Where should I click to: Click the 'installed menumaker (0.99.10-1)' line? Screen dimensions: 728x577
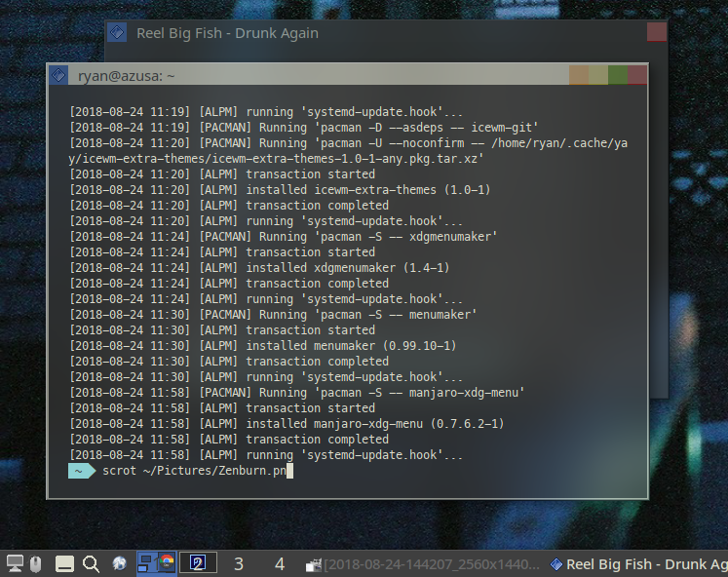[x=263, y=346]
